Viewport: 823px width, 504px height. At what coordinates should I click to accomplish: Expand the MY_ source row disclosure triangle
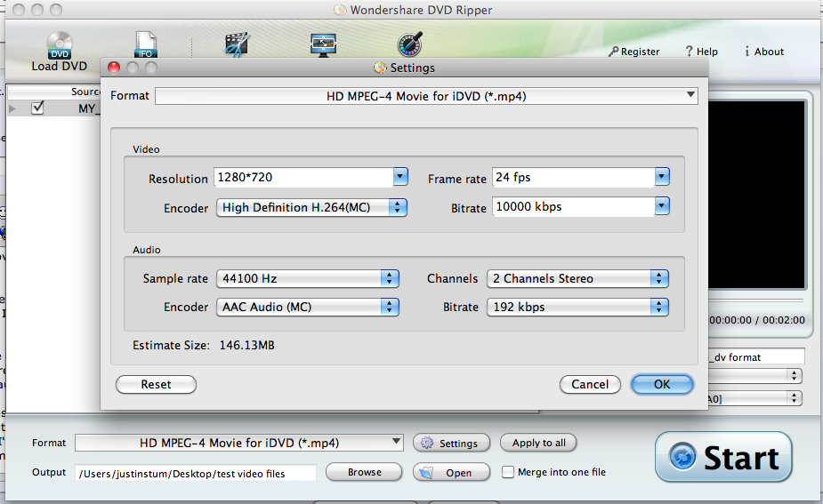12,108
